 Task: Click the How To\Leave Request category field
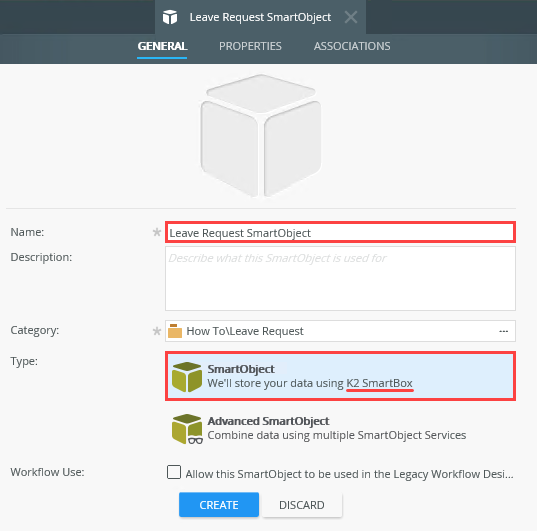[340, 331]
